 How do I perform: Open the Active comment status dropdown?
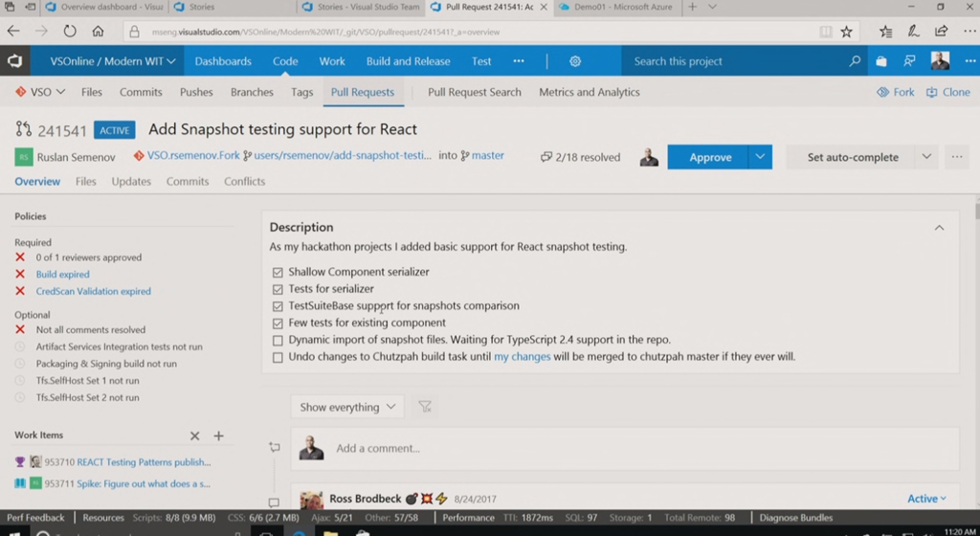pyautogui.click(x=926, y=499)
